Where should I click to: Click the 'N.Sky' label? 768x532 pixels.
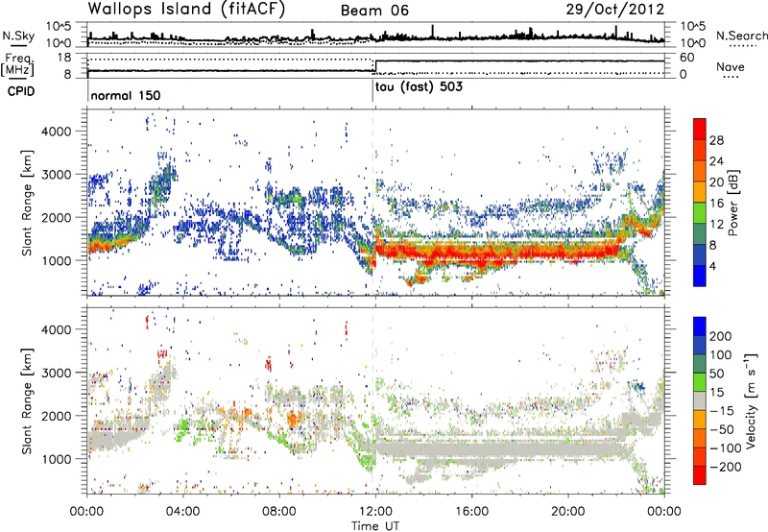18,36
